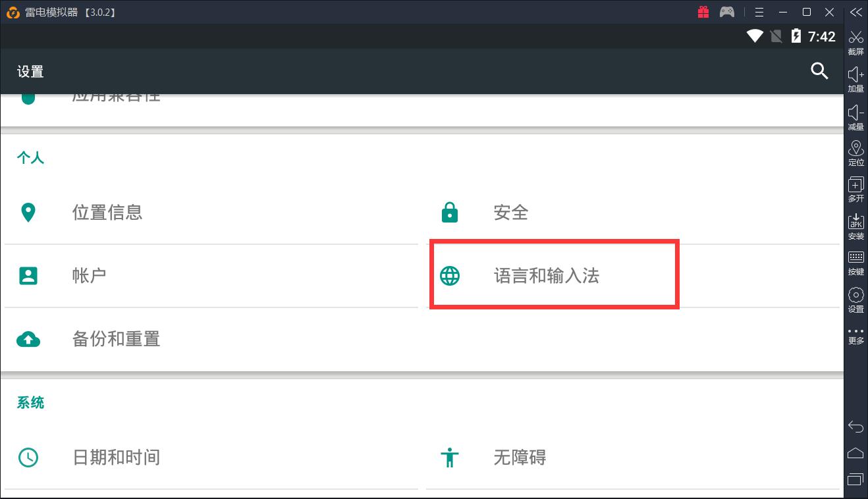Open the keyboard mapping tool (按键)
This screenshot has width=868, height=499.
point(855,262)
